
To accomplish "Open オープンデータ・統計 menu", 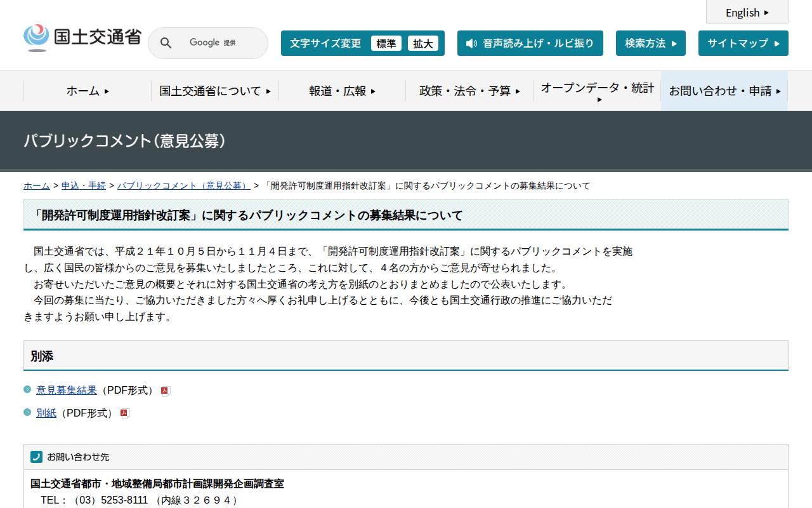I will 597,91.
